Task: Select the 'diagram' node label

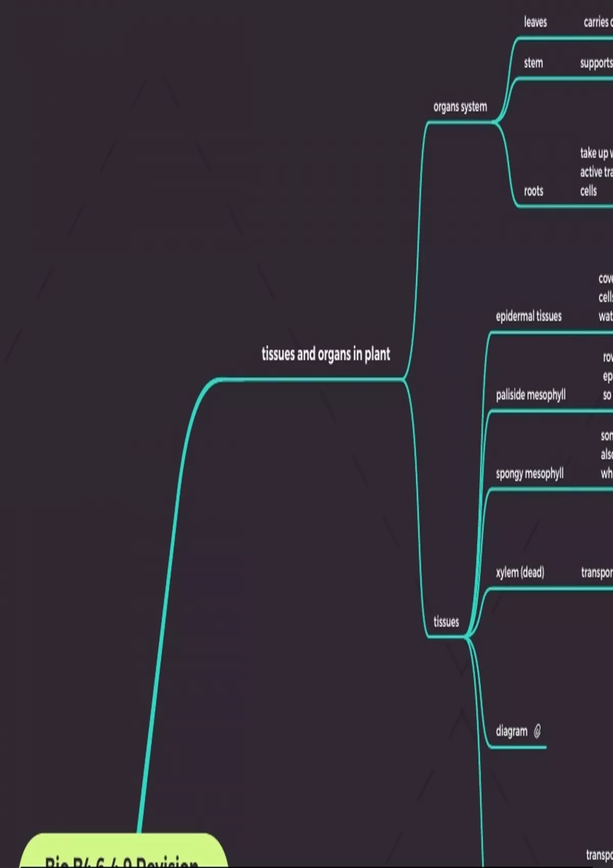Action: 511,731
